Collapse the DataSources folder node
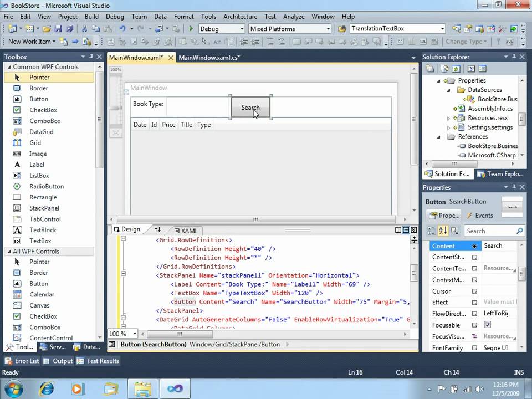Viewport: 532px width, 399px height. point(448,90)
